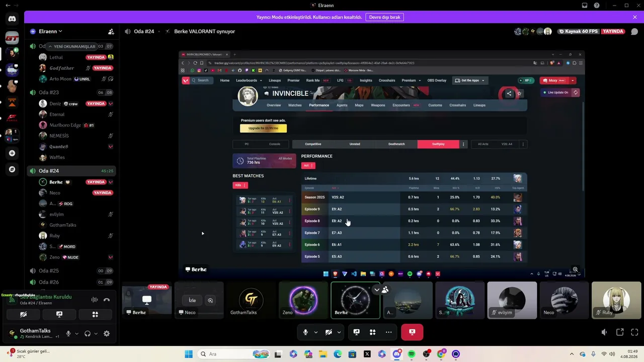This screenshot has height=362, width=644.
Task: Open microphone options arrow in user panel
Action: (x=76, y=333)
